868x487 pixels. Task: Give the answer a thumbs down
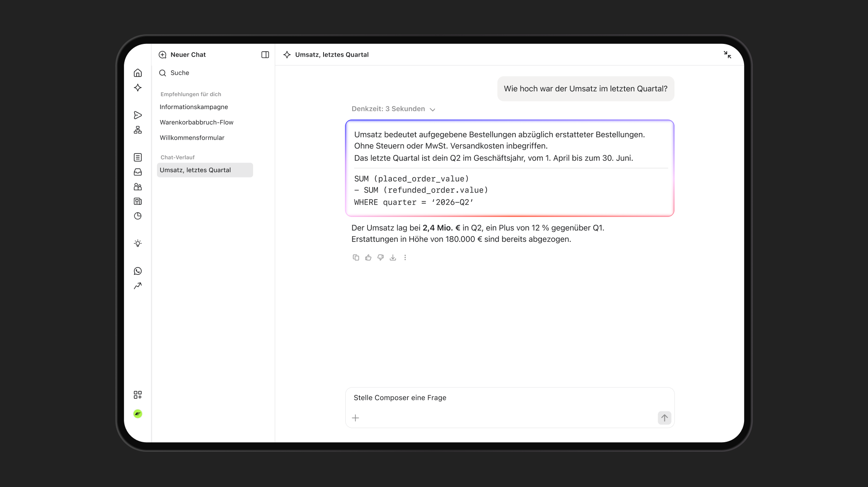pos(381,257)
